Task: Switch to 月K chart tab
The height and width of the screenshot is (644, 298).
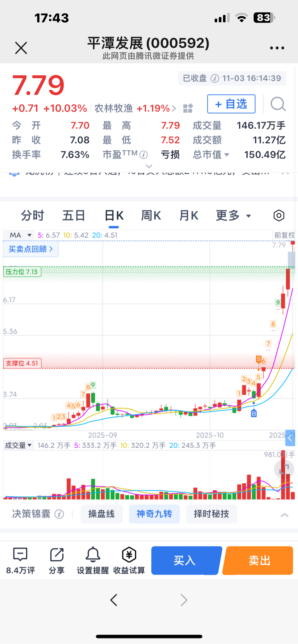Action: (189, 215)
